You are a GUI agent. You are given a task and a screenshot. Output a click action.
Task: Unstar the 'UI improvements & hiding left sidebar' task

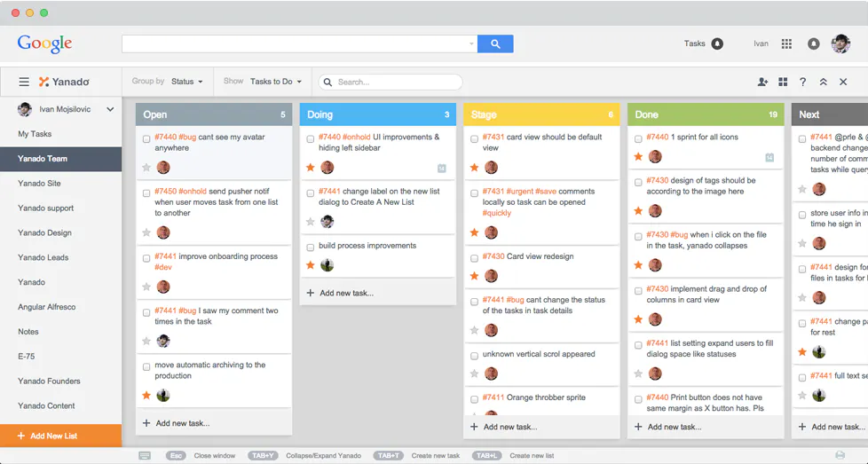point(310,168)
